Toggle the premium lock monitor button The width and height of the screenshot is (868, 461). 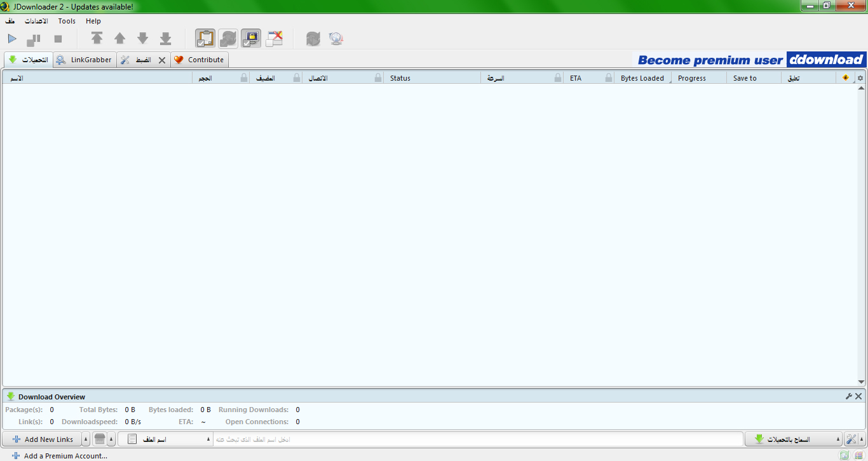click(x=251, y=39)
